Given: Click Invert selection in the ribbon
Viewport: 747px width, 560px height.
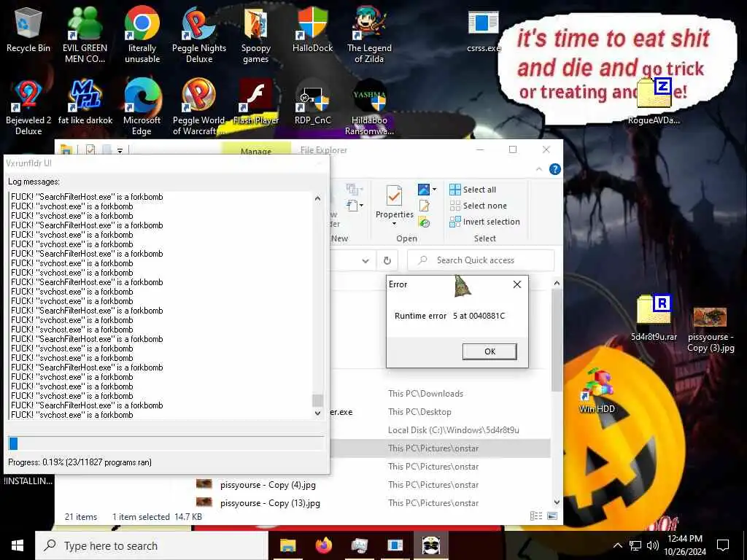Looking at the screenshot, I should [484, 222].
